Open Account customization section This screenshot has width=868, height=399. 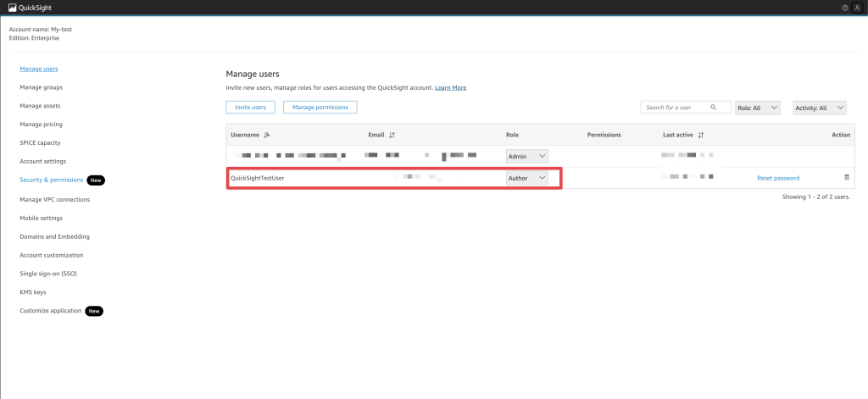coord(52,255)
